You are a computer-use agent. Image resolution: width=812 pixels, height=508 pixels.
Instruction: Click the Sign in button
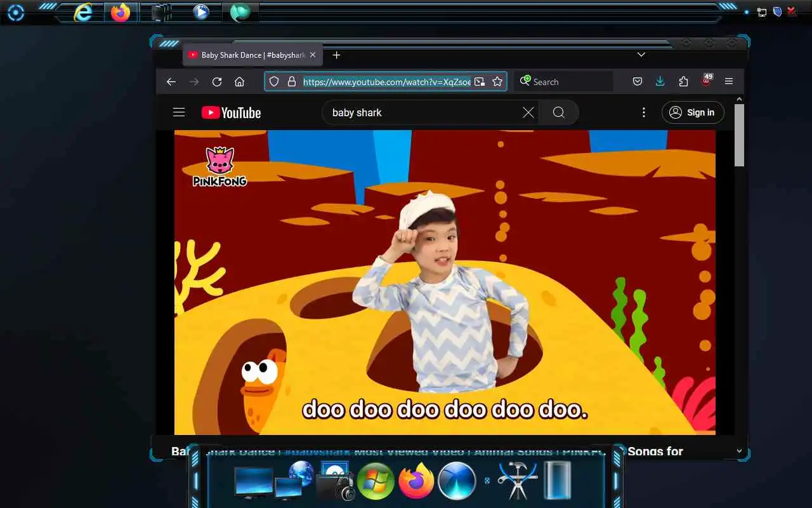click(693, 112)
